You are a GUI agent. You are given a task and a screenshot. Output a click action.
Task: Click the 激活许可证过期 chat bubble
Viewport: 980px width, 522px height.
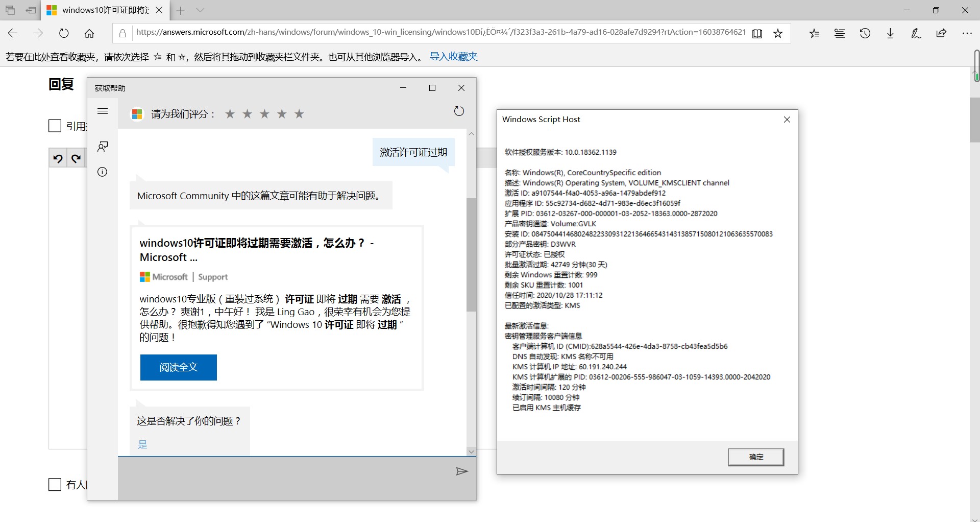click(413, 152)
